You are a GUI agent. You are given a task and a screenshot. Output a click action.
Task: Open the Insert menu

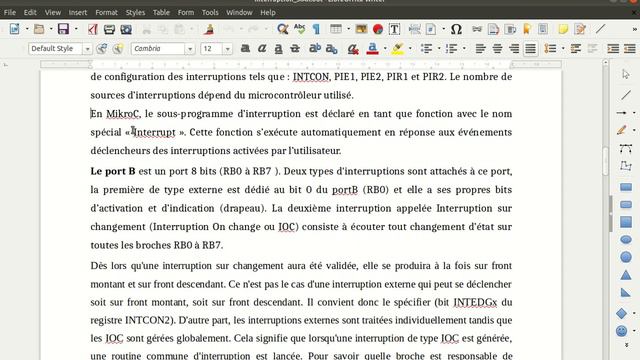[78, 12]
